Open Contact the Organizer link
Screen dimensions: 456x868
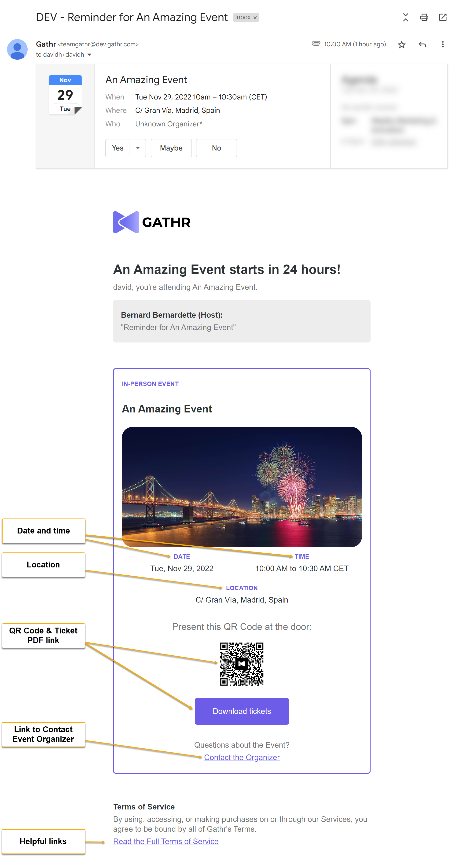coord(242,757)
